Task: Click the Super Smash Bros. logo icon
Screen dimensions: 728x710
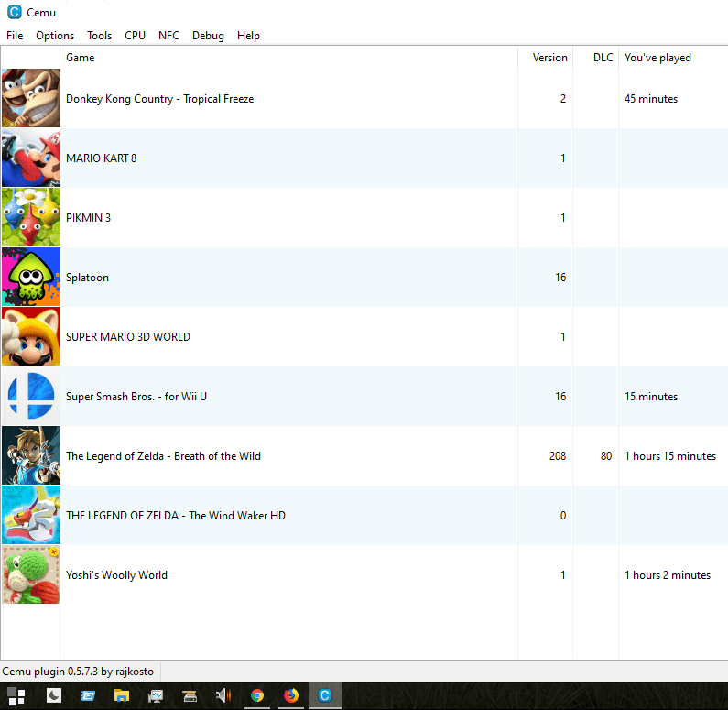Action: click(x=31, y=396)
